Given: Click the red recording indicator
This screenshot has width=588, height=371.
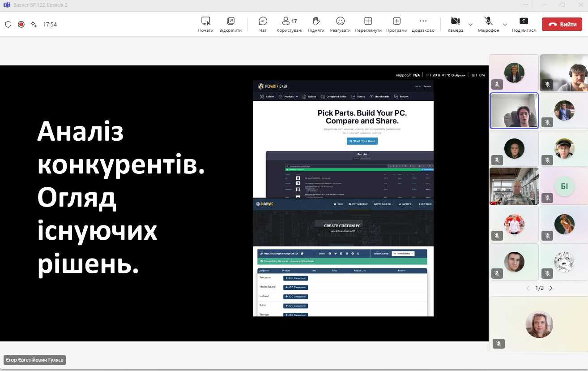Looking at the screenshot, I should tap(21, 24).
